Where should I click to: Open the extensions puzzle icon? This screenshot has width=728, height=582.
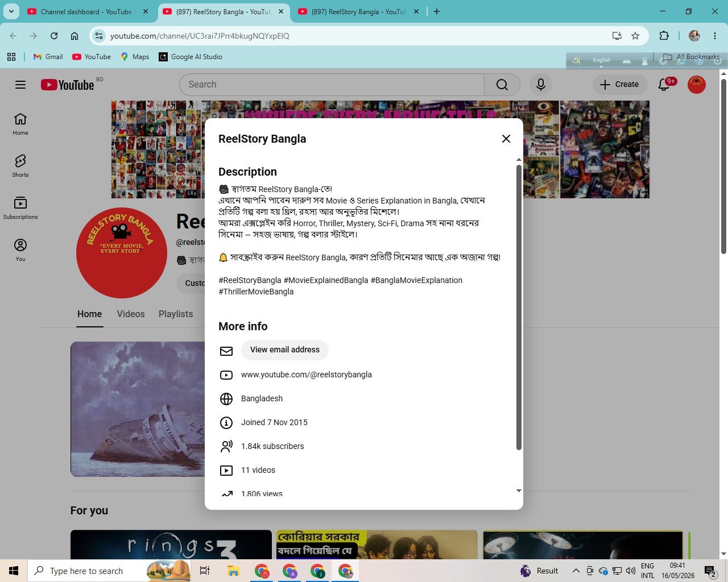click(x=664, y=36)
